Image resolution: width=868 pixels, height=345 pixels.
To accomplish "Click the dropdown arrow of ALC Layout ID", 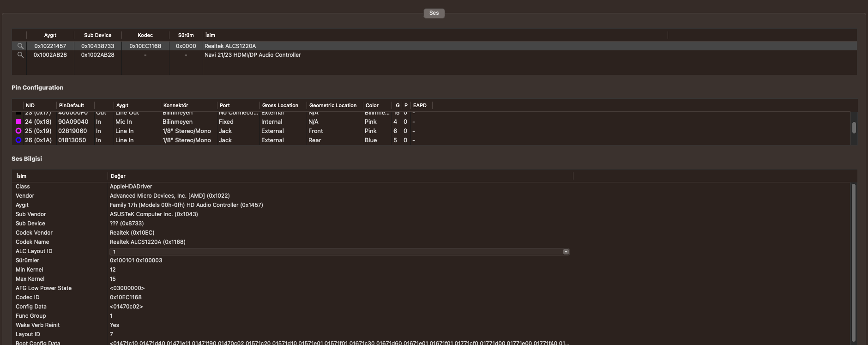I will (x=566, y=252).
